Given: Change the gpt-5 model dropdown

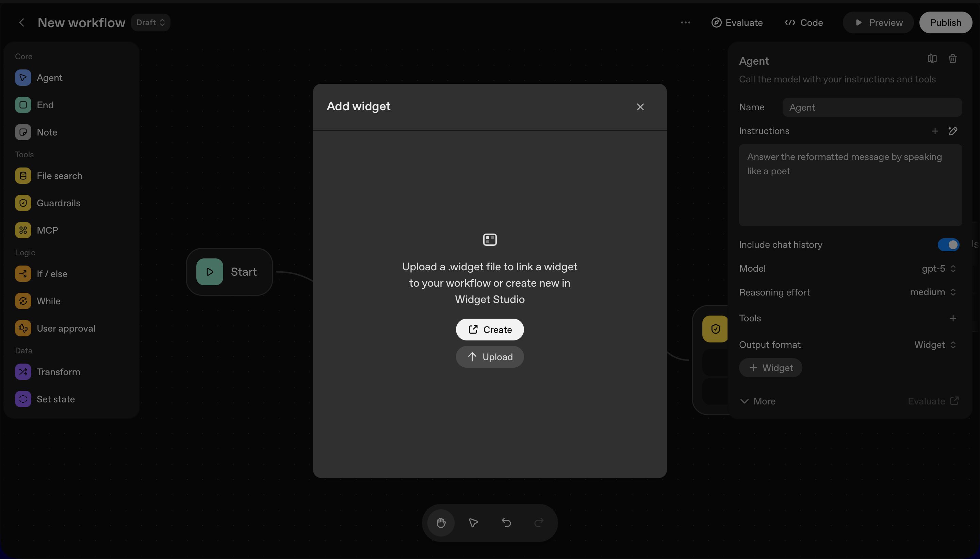Looking at the screenshot, I should [938, 269].
